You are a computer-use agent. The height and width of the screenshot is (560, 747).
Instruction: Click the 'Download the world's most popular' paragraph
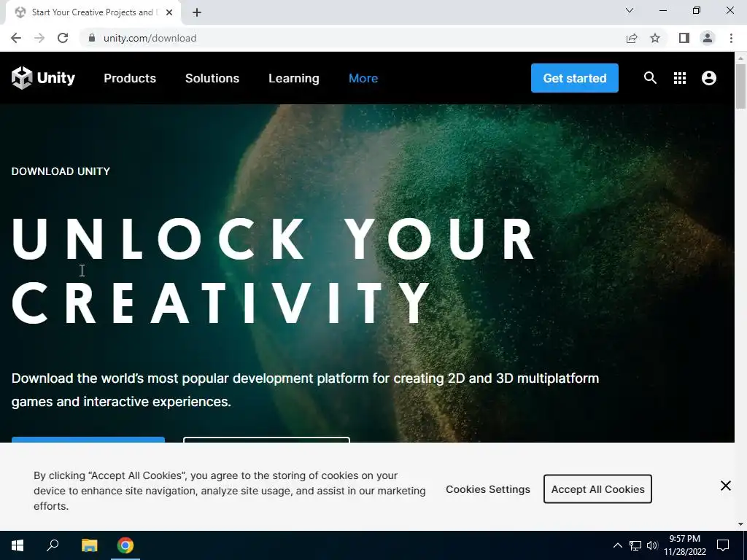305,390
